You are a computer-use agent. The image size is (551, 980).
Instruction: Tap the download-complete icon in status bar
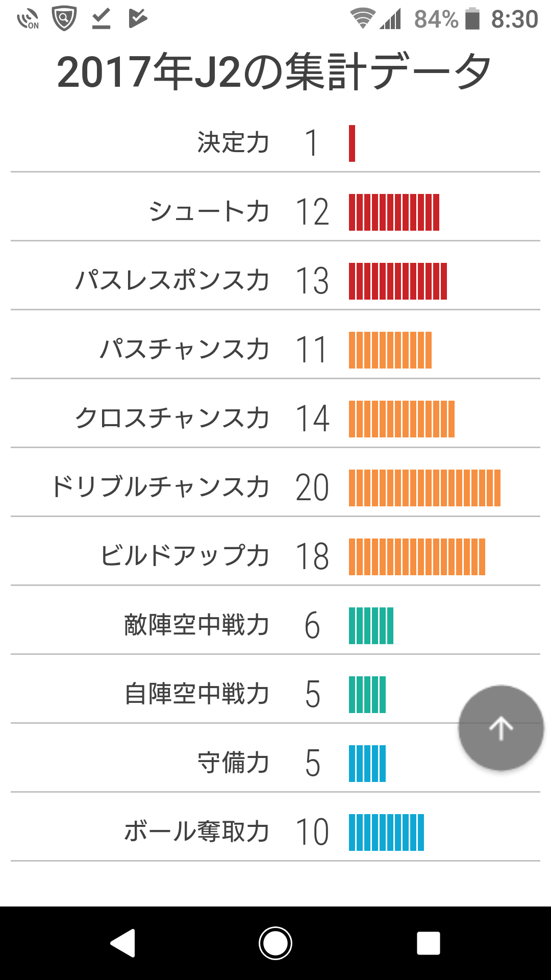click(x=101, y=19)
